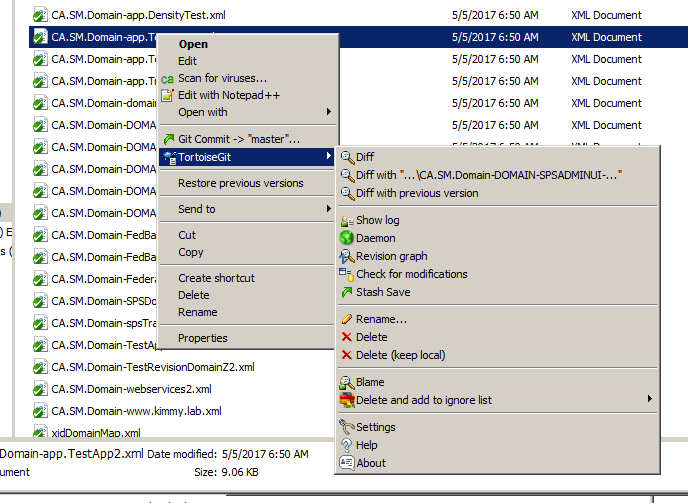Click Size: 9.06 KB in the details pane
The width and height of the screenshot is (688, 503).
226,472
